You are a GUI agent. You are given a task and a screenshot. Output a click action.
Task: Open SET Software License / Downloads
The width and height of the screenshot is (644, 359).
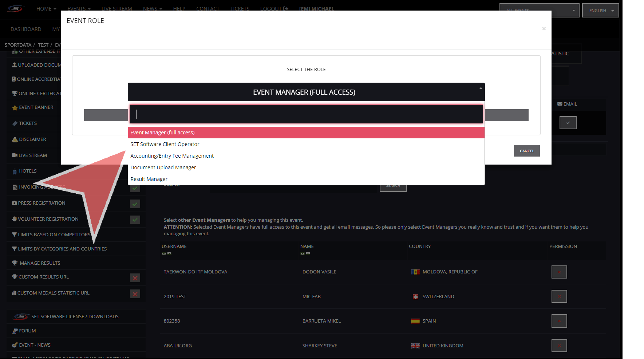pos(75,316)
